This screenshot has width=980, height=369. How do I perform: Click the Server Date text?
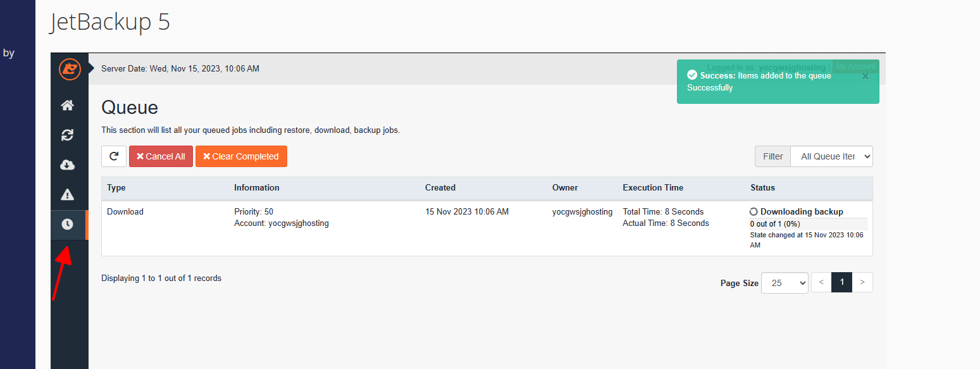(180, 68)
